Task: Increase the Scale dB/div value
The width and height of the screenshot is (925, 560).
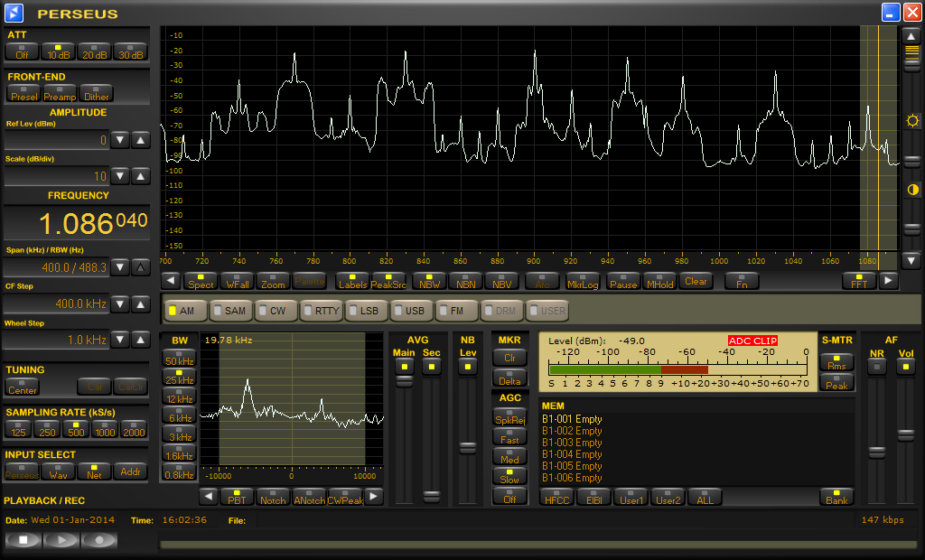Action: 140,176
